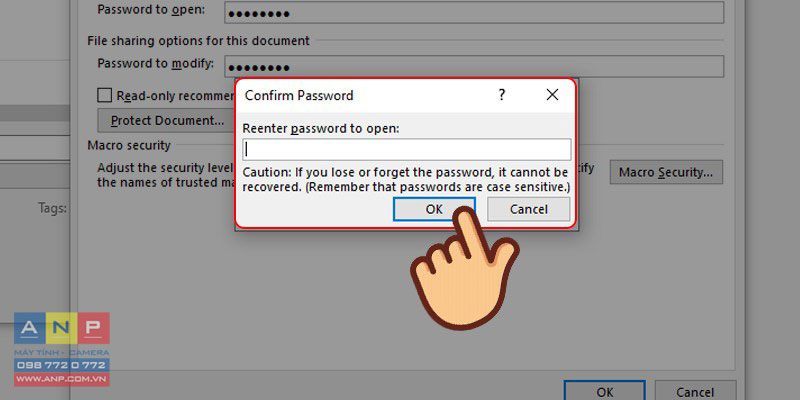800x400 pixels.
Task: Click the Caution warning text
Action: (406, 180)
